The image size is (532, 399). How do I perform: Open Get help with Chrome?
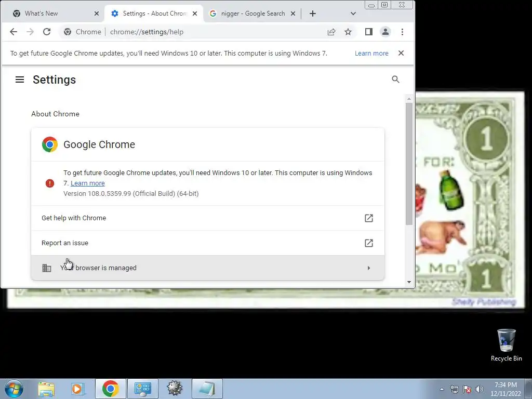pos(208,218)
